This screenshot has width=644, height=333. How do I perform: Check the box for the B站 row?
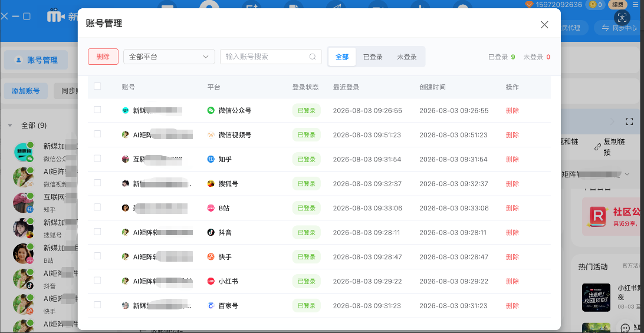click(97, 207)
